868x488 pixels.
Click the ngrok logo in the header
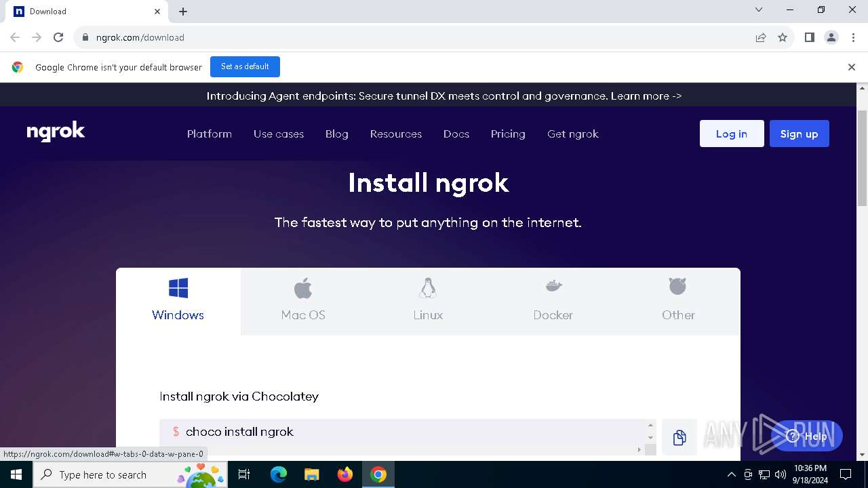tap(56, 131)
